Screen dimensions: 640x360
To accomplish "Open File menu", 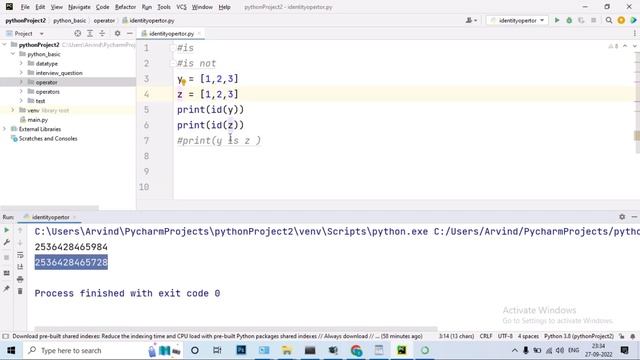I will tap(25, 7).
